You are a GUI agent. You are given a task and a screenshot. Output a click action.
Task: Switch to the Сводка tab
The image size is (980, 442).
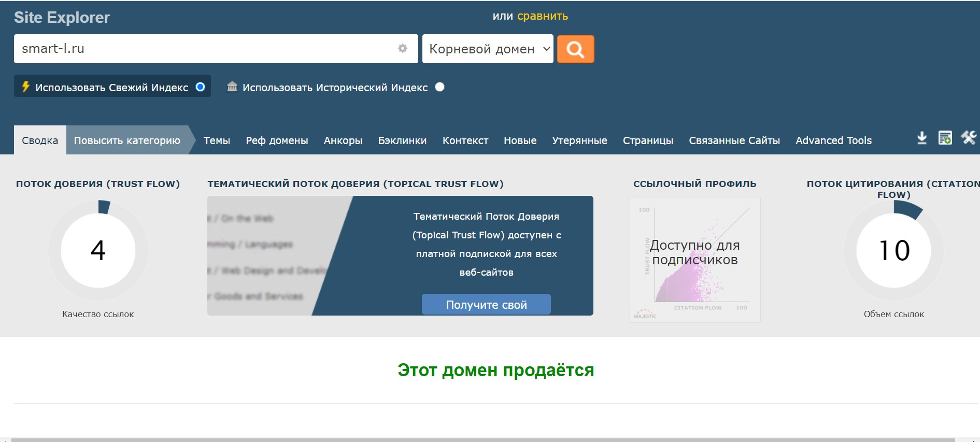click(x=40, y=140)
